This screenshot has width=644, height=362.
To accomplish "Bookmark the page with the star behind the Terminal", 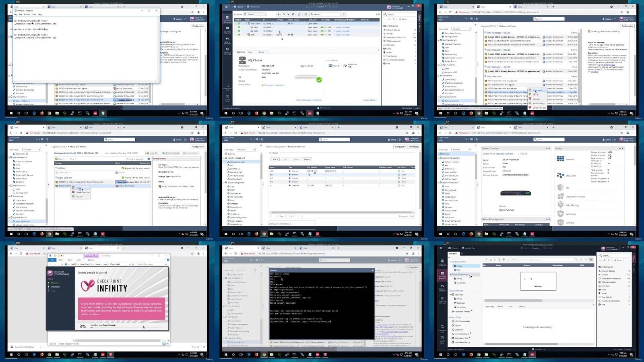I will pyautogui.click(x=407, y=253).
